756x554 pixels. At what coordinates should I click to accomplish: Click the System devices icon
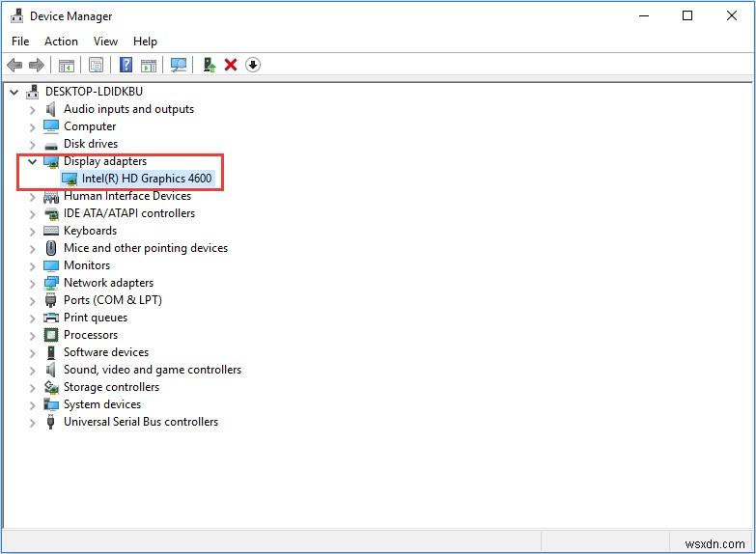tap(51, 404)
